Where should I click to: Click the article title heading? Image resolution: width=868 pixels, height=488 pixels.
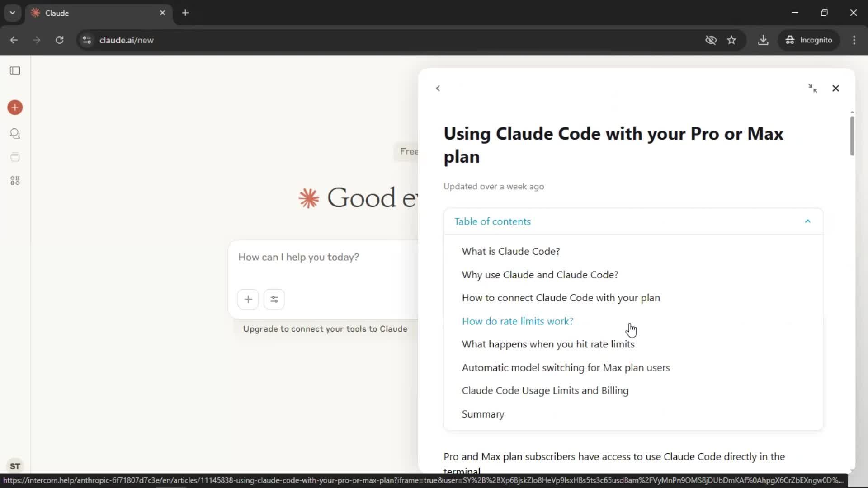613,145
